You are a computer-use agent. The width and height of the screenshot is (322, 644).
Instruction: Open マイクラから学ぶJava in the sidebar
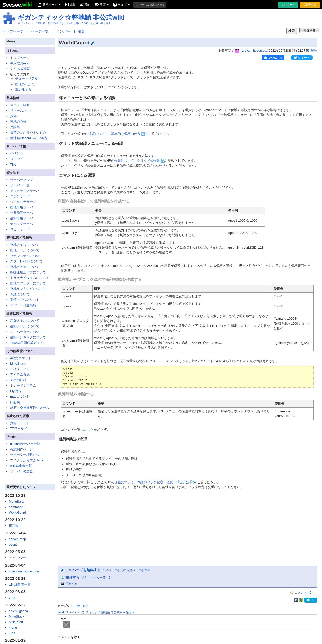point(27,460)
